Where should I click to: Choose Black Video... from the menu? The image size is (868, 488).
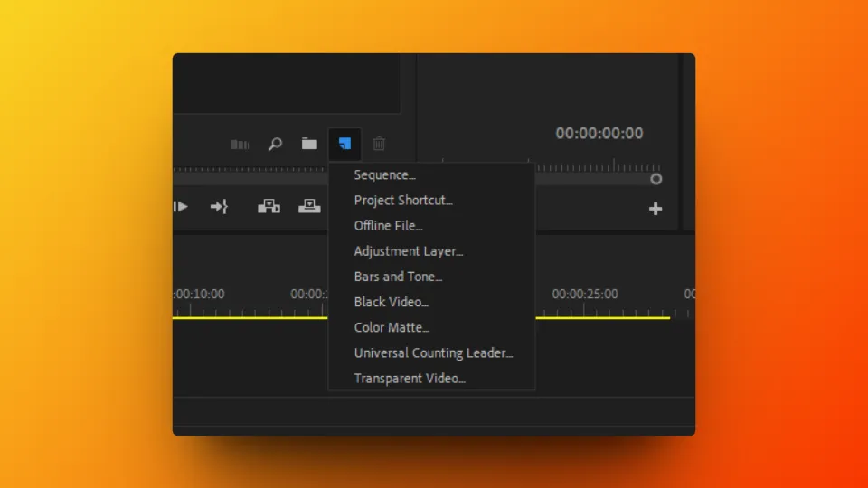click(432, 302)
